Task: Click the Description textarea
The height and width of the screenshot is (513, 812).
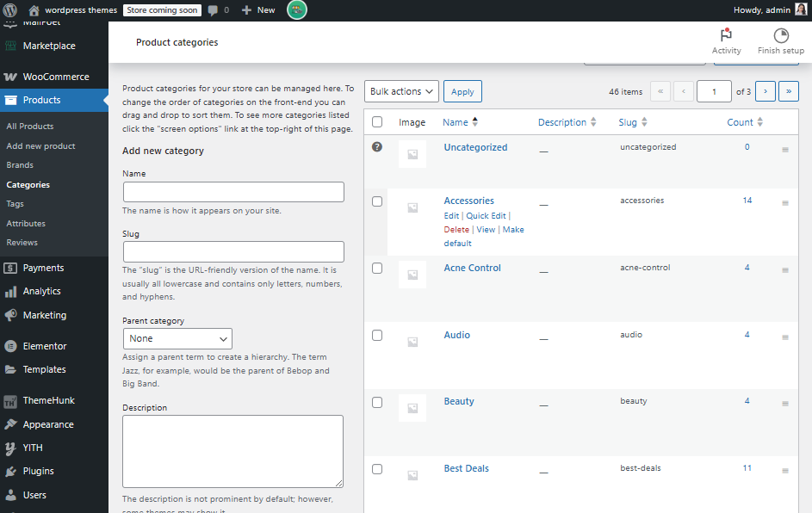Action: click(x=233, y=451)
